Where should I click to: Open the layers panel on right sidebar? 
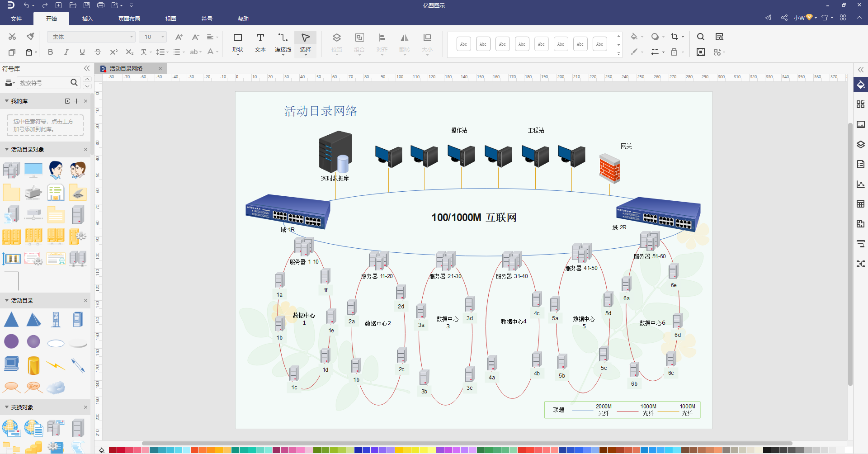click(860, 144)
